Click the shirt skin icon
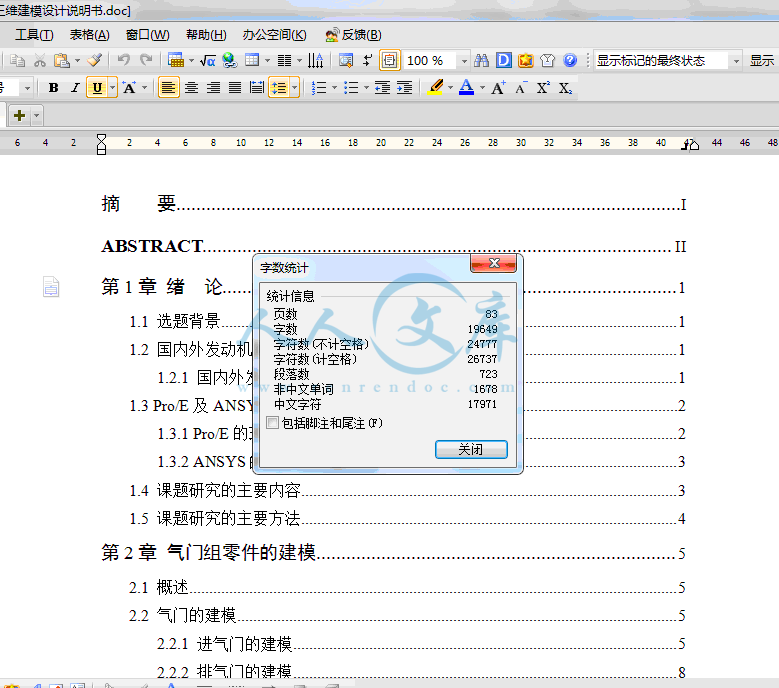Viewport: 779px width, 688px height. (547, 61)
